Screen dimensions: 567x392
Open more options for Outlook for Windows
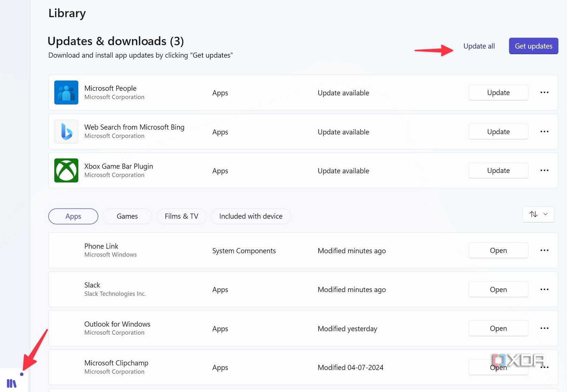tap(544, 328)
